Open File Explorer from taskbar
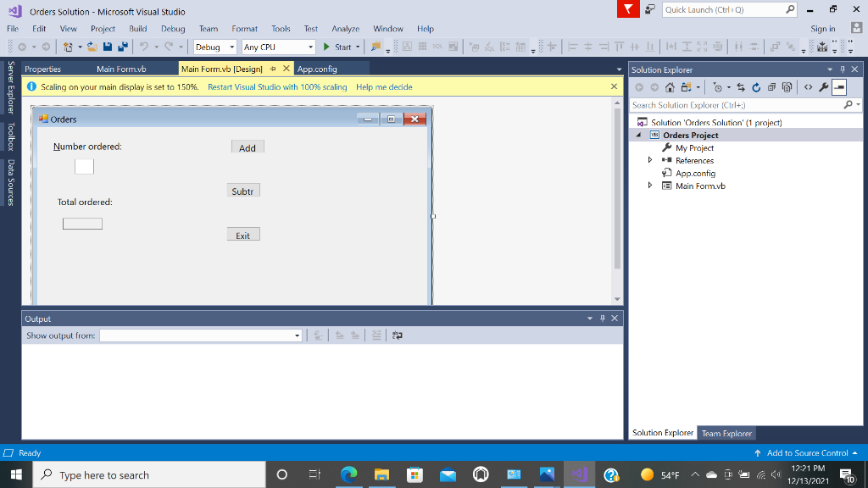The height and width of the screenshot is (488, 868). pyautogui.click(x=381, y=474)
